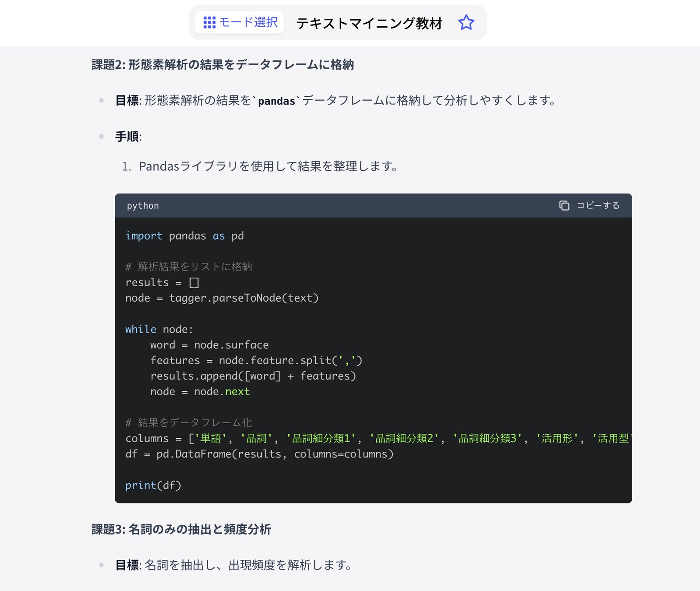Click the inline pandas code word in 目標
This screenshot has height=591, width=700.
click(276, 101)
